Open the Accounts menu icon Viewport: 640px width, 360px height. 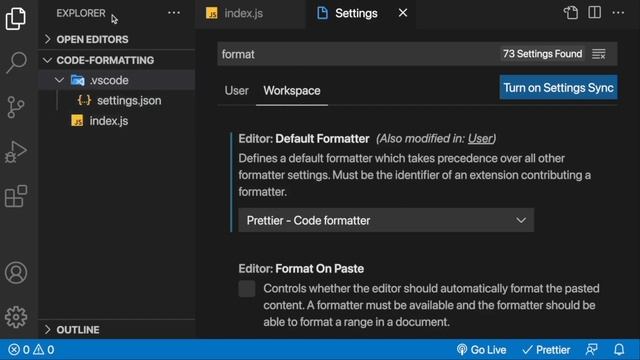[x=16, y=273]
